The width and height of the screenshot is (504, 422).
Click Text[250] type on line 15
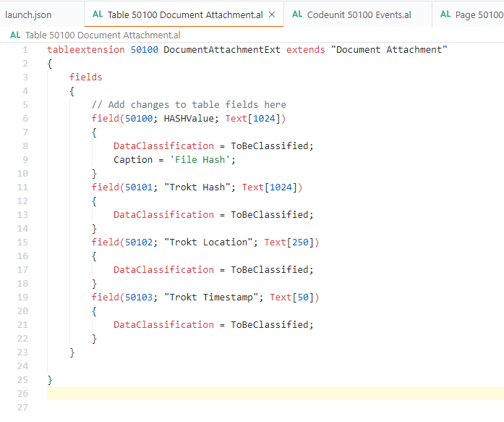pyautogui.click(x=289, y=242)
